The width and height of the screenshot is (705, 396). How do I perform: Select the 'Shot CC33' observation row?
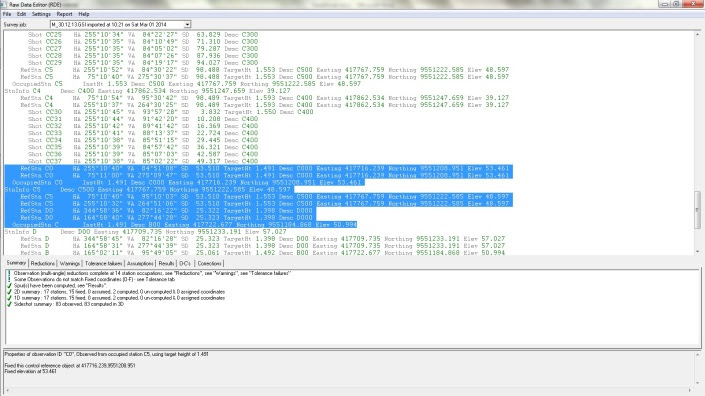(x=143, y=133)
